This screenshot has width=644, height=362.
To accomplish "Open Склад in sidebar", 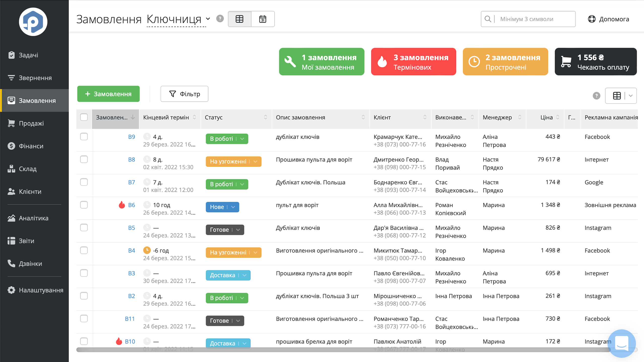I will (x=34, y=169).
